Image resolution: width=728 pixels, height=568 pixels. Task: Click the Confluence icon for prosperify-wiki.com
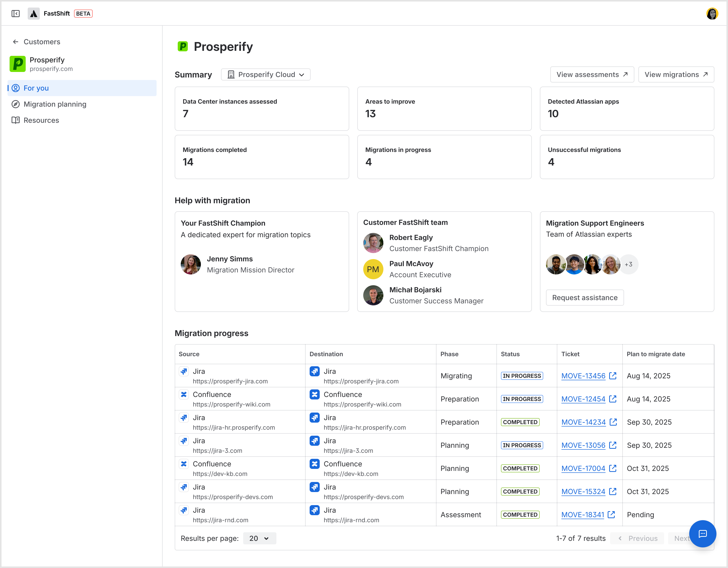coord(184,394)
